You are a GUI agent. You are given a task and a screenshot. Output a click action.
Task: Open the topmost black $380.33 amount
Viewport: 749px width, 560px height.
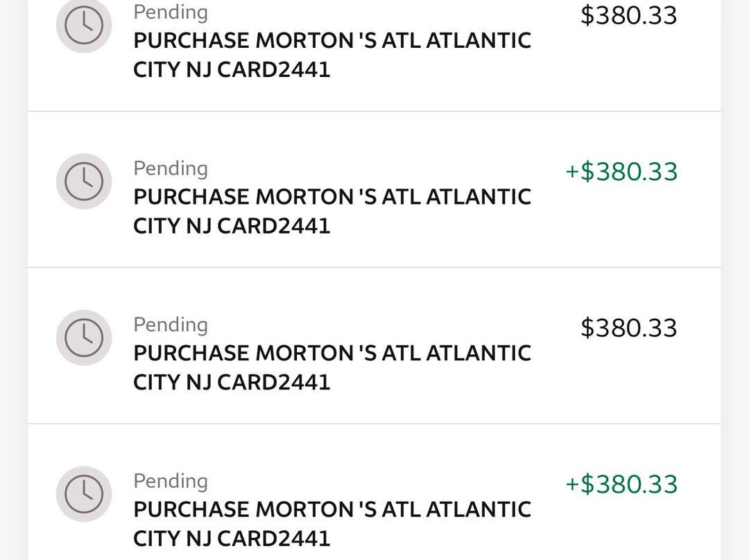coord(628,15)
